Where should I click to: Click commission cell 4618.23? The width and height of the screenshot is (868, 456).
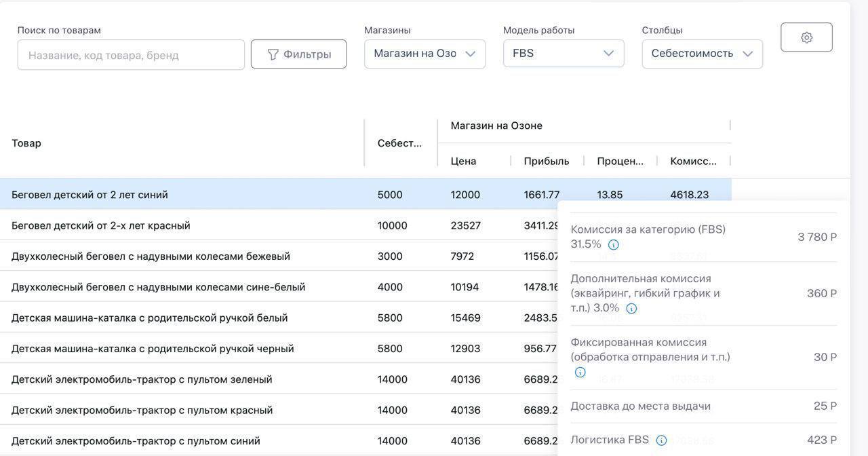pos(690,195)
